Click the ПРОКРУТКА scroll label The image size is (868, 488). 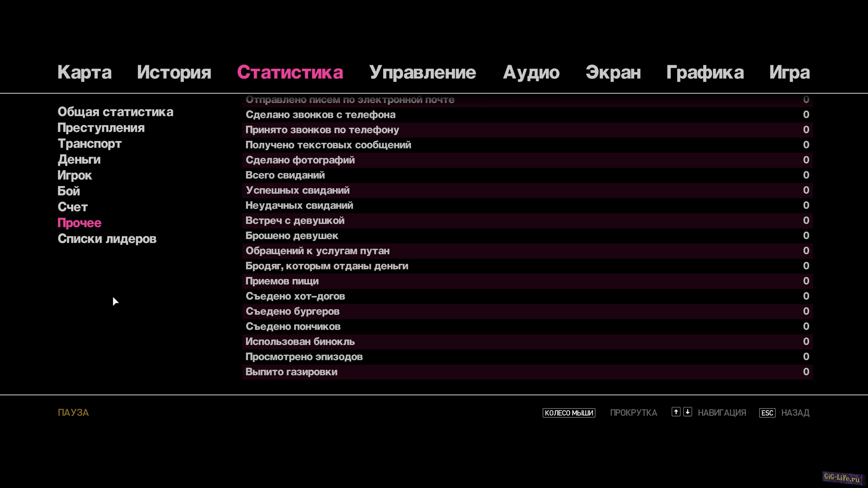pos(633,413)
